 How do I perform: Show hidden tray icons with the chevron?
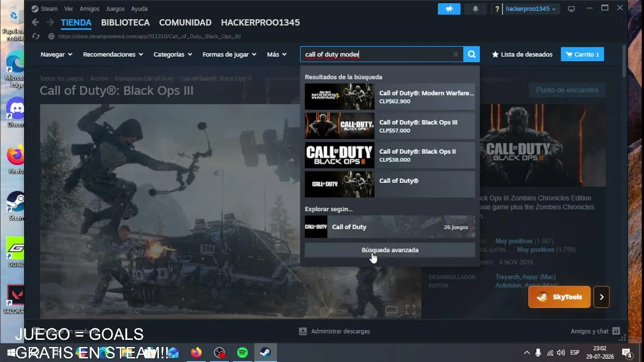(x=527, y=352)
